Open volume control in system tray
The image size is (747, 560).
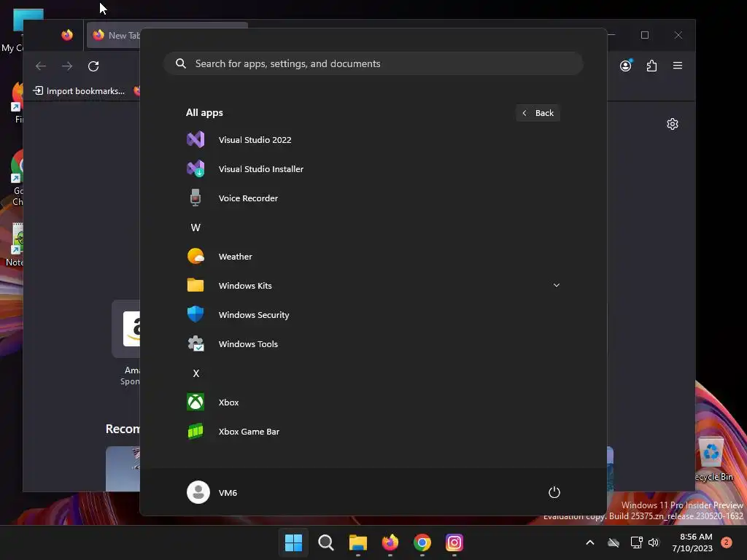[x=654, y=542]
